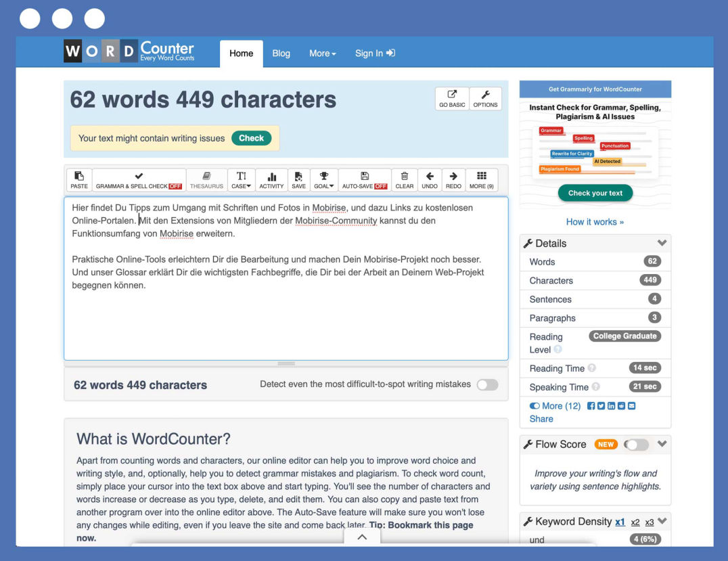Screen dimensions: 728x561
Task: Click the 14 sec reading time badge
Action: point(645,368)
